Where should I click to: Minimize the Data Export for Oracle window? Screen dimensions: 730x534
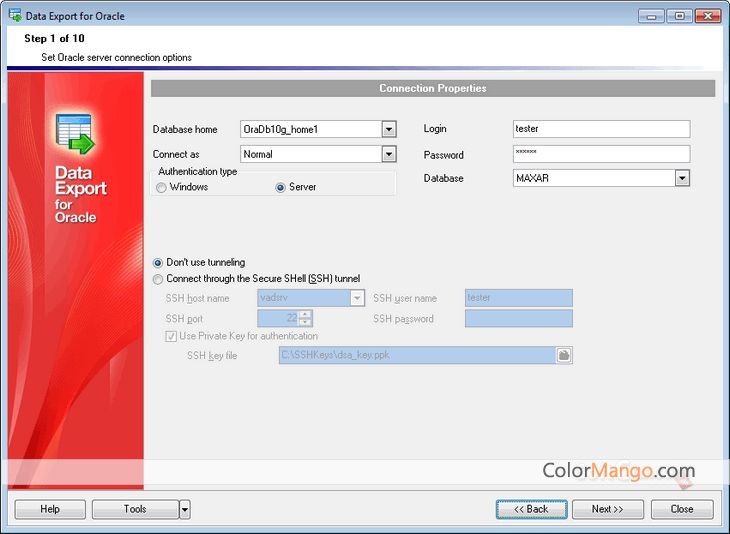coord(651,16)
